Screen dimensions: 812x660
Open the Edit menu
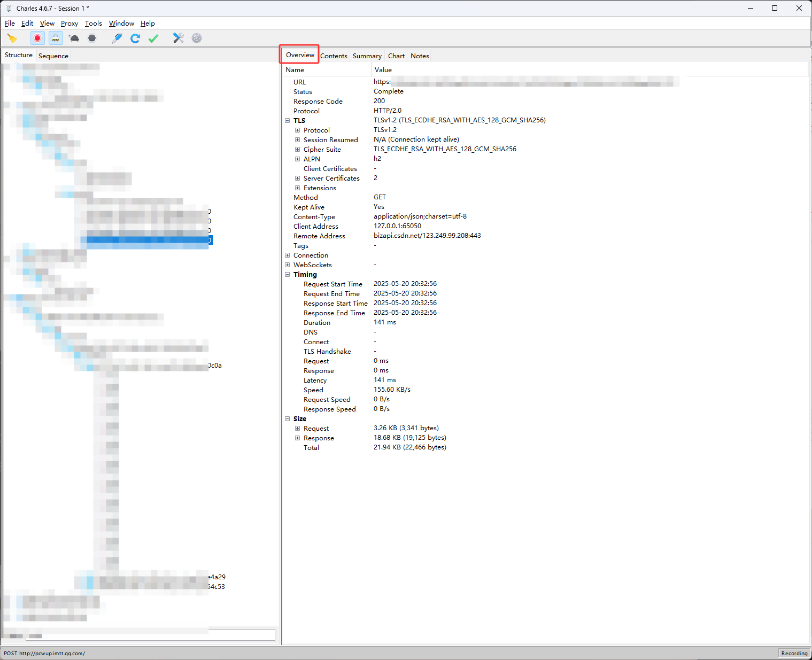click(x=27, y=24)
